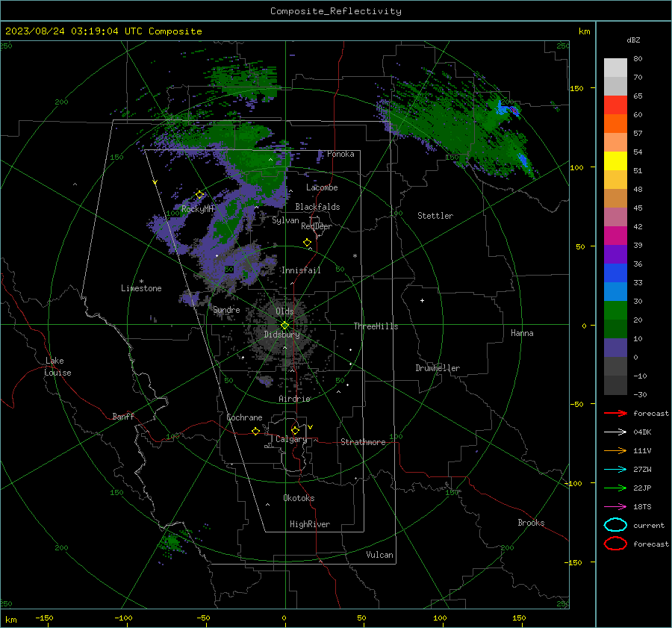
Task: Click the Cochrane label
Action: (x=244, y=417)
